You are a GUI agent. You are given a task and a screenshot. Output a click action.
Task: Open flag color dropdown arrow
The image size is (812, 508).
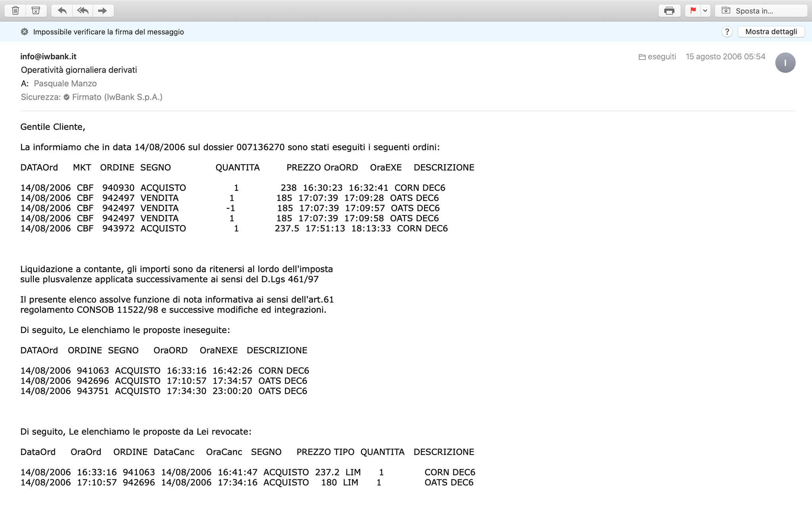[x=705, y=11]
